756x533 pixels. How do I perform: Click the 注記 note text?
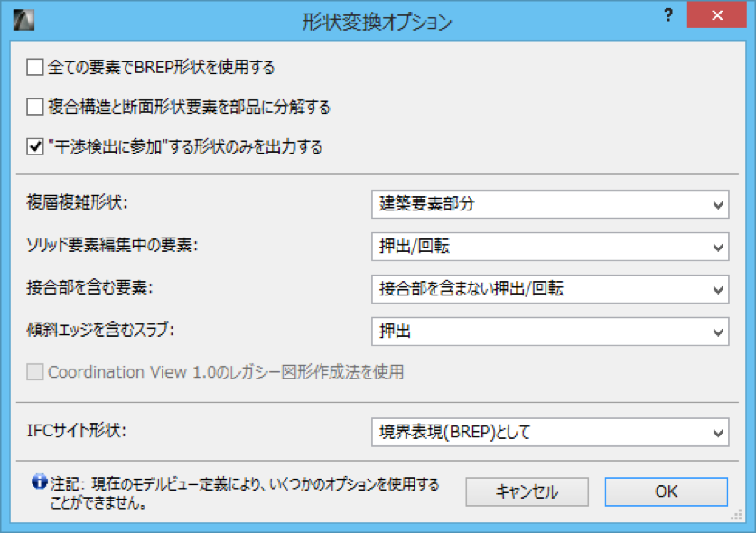coord(245,493)
